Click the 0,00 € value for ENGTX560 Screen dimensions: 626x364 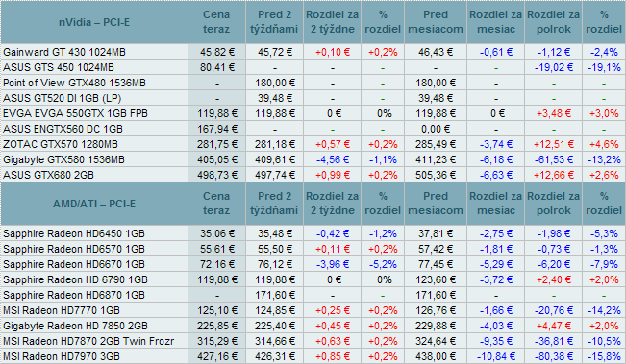tap(436, 129)
